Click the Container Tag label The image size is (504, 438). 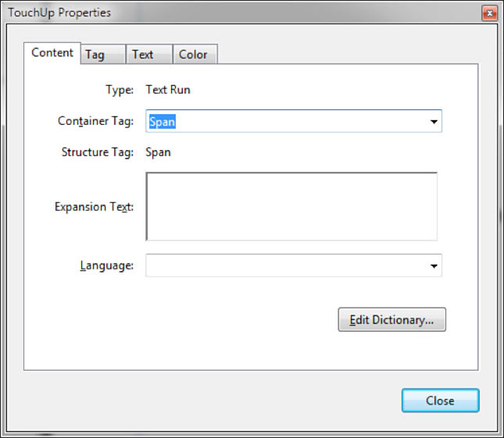96,121
